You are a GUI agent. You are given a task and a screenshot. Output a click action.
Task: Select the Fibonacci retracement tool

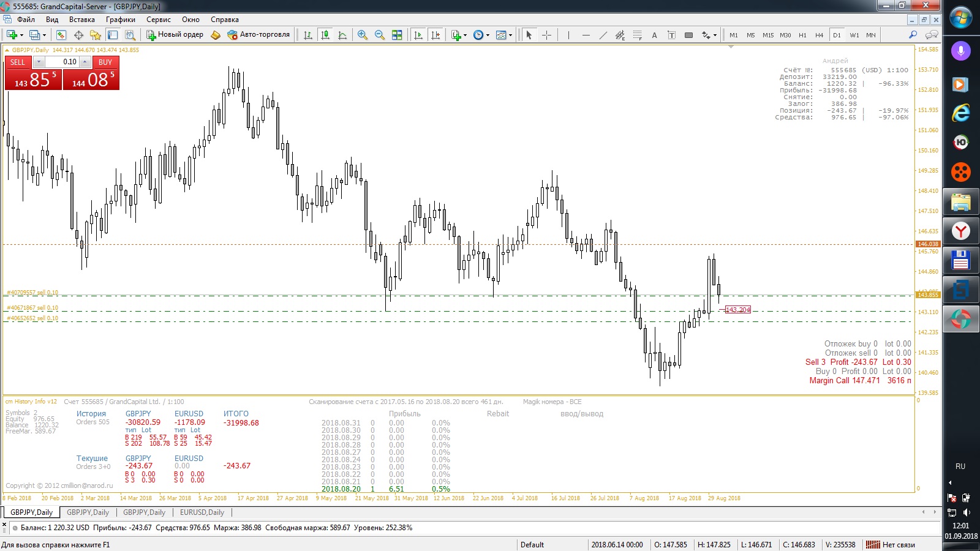[638, 35]
